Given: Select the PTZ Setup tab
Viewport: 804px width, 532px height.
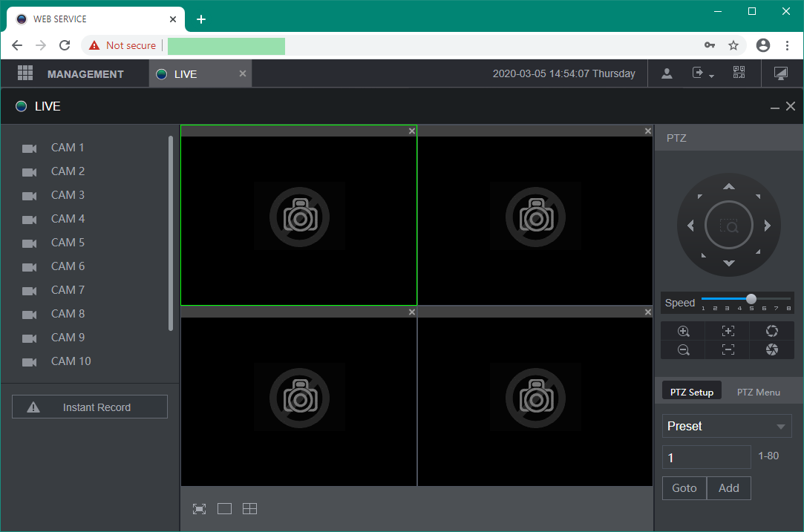Looking at the screenshot, I should pyautogui.click(x=691, y=392).
